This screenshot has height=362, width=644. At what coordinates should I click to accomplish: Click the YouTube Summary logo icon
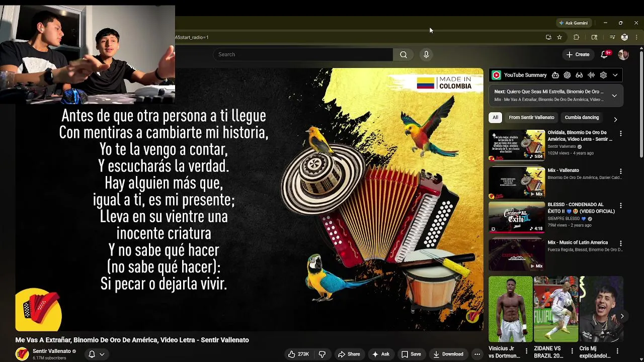coord(497,75)
